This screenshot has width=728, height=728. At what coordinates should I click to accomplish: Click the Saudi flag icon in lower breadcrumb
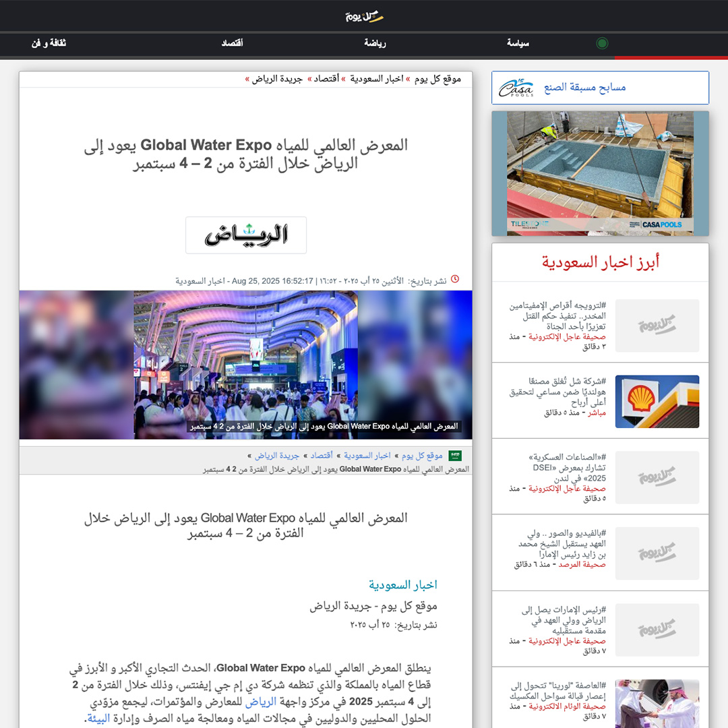(x=455, y=456)
